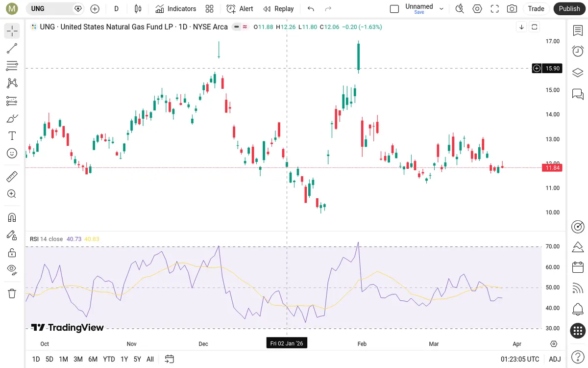Expand the layout manage dropdown arrow
Screen dimensions: 588x368
click(441, 9)
